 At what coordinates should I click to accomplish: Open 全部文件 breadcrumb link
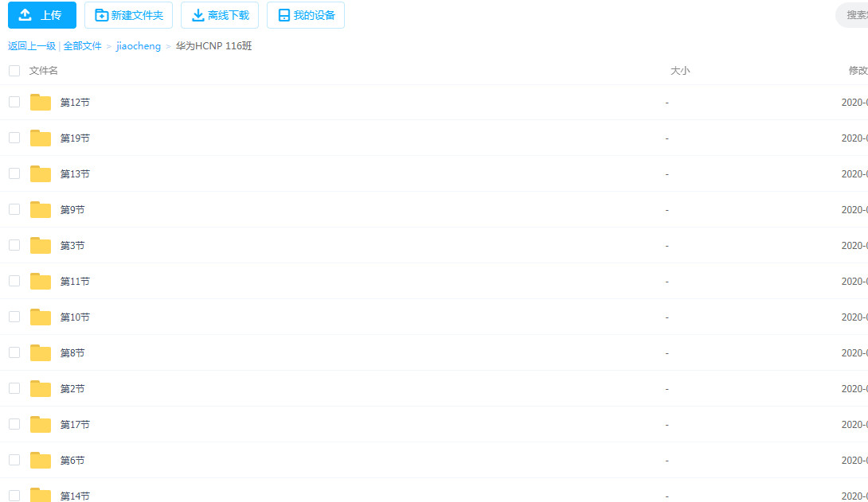click(83, 46)
